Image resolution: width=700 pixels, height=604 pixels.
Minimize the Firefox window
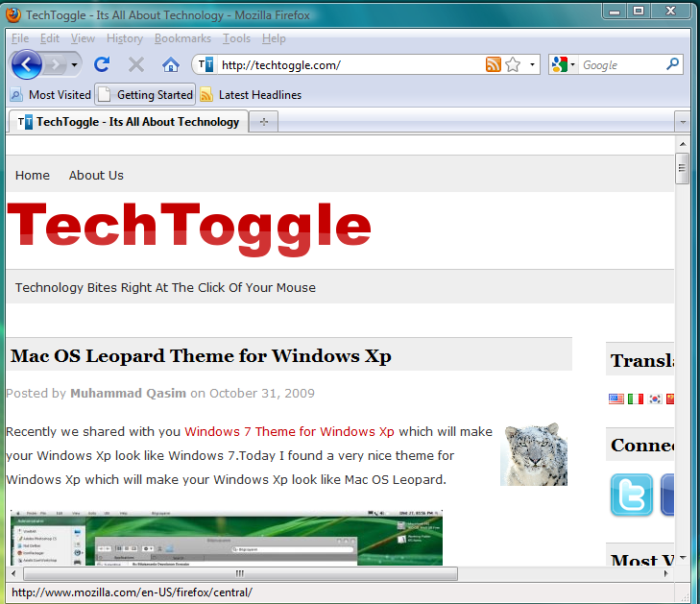(615, 12)
